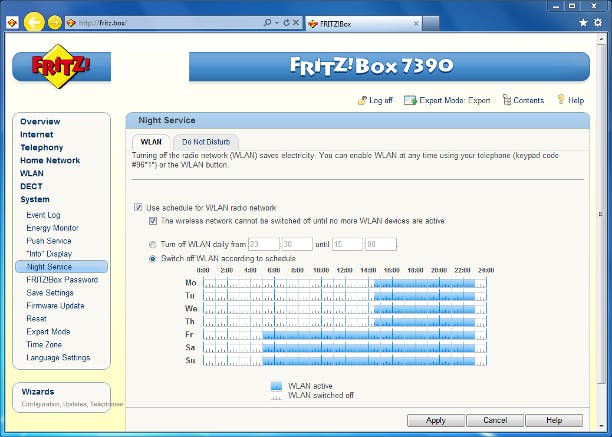Select Night Service in the sidebar
Image resolution: width=612 pixels, height=437 pixels.
(x=61, y=266)
